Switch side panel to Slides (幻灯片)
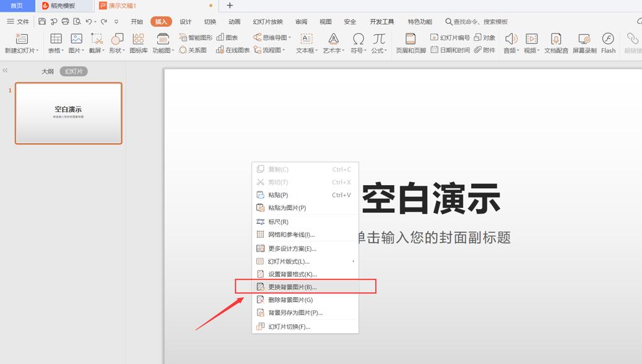 pyautogui.click(x=74, y=71)
